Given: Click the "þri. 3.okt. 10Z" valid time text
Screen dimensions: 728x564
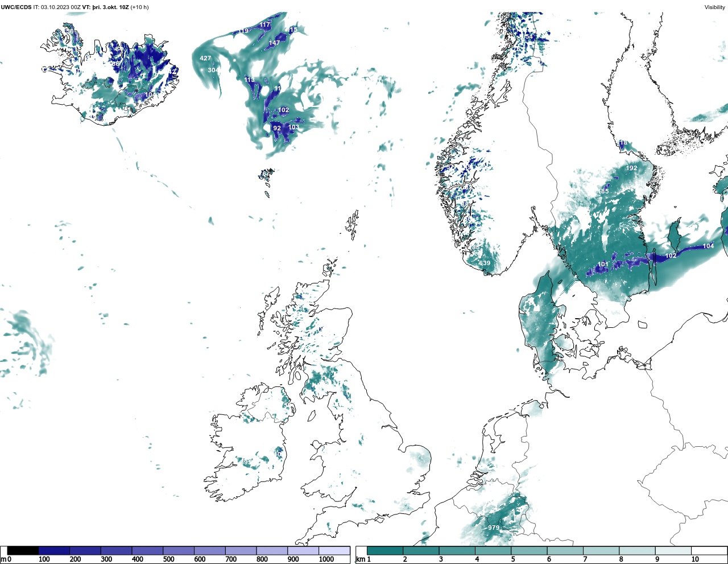Looking at the screenshot, I should point(110,7).
